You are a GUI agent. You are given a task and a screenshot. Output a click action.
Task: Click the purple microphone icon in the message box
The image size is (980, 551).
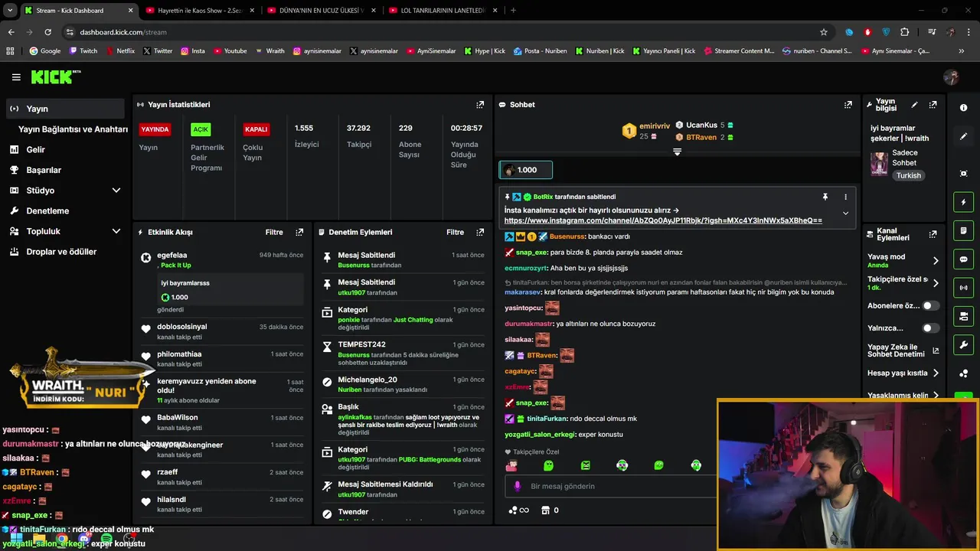click(x=518, y=486)
